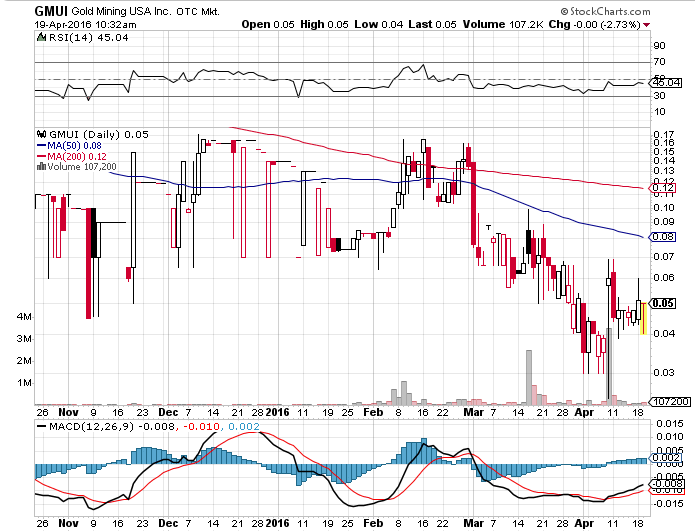
Task: Click the volume bars icon in the legend
Action: (x=41, y=167)
